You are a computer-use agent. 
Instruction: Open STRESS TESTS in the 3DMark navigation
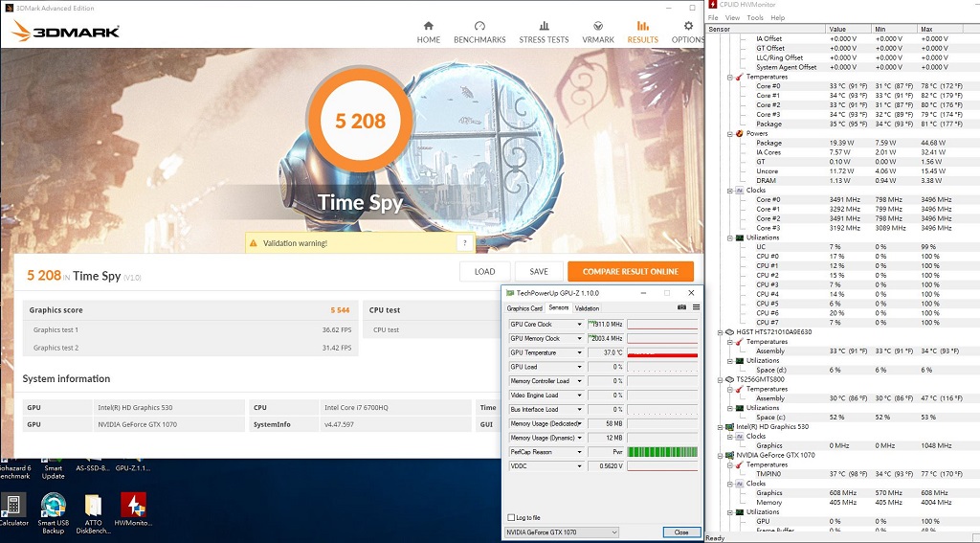coord(544,33)
